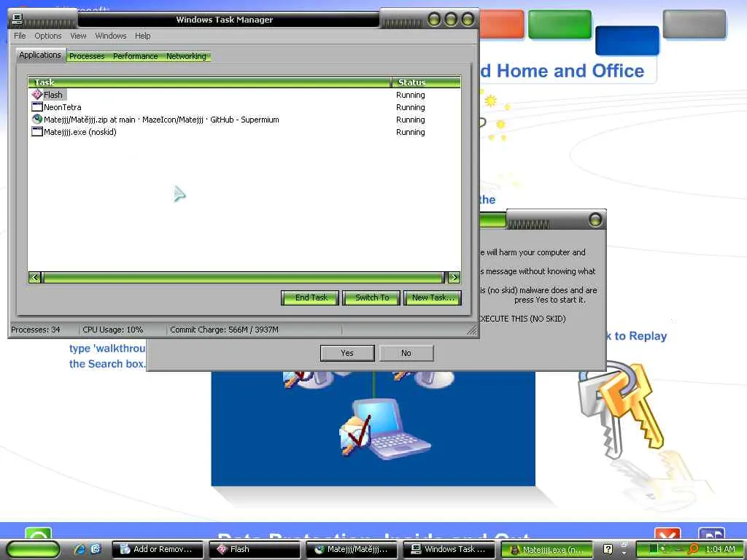Click the Windows Task Manager taskbar button
The image size is (747, 560).
(449, 550)
